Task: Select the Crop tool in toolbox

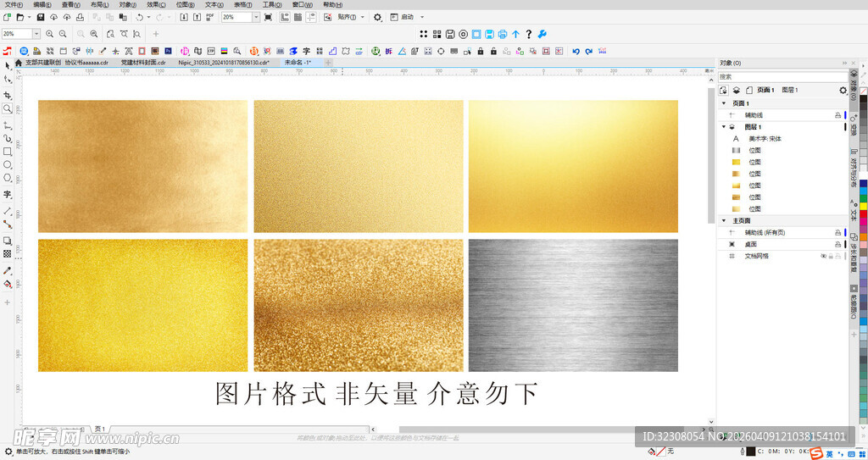Action: (8, 95)
